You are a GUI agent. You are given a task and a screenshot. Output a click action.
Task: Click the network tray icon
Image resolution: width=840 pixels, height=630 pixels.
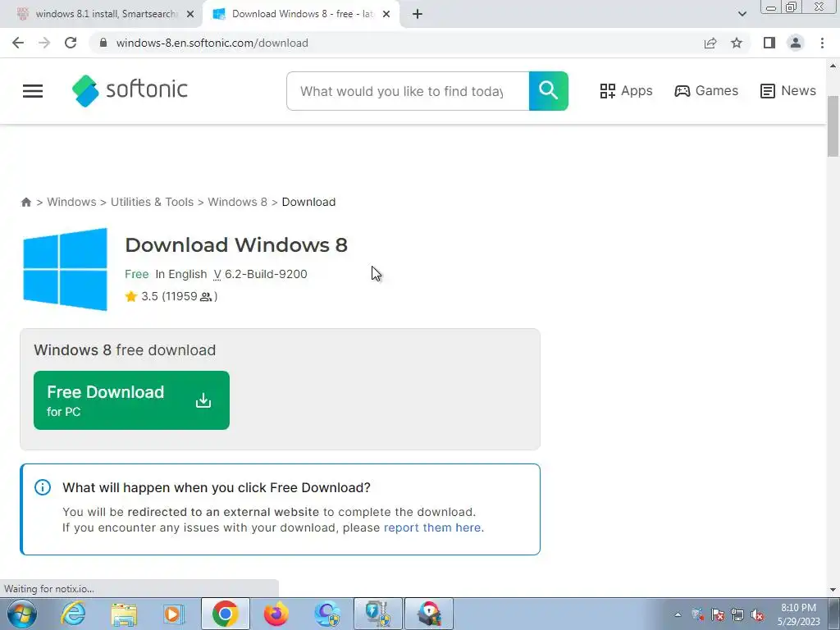(x=737, y=614)
